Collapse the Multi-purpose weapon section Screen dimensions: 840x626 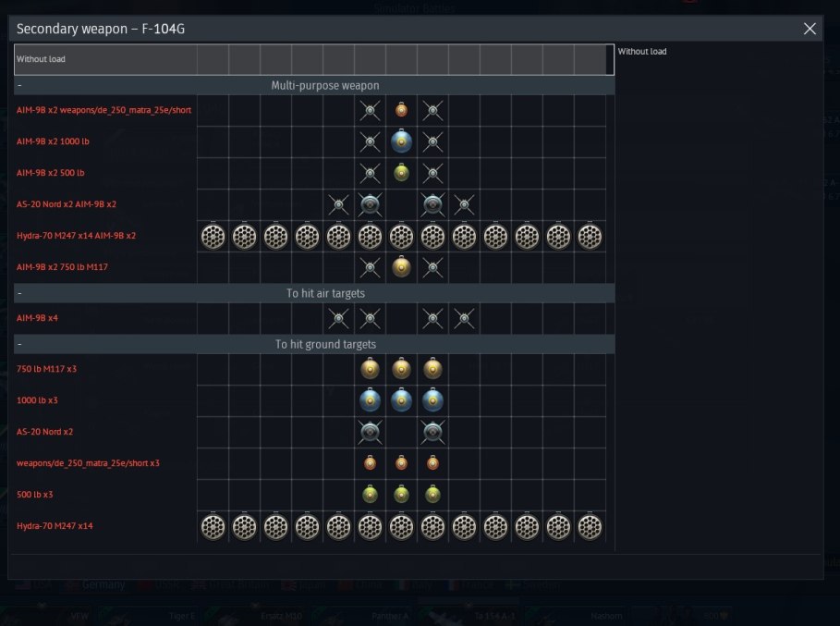(19, 85)
